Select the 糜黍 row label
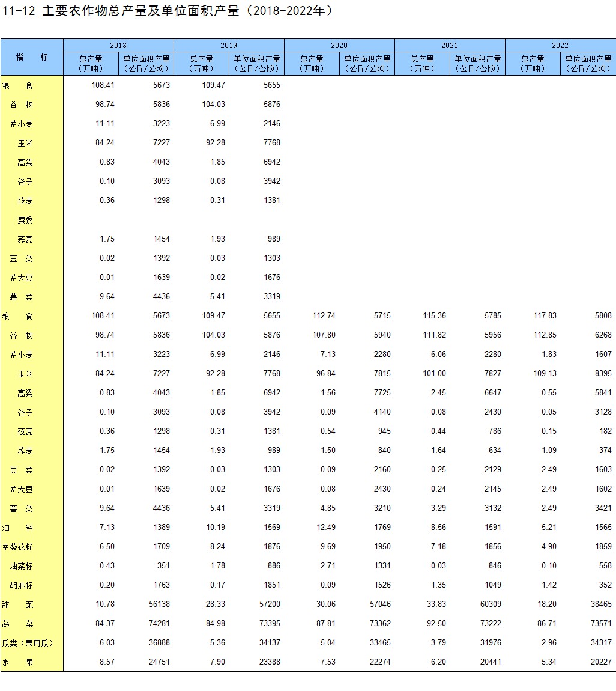 (25, 220)
